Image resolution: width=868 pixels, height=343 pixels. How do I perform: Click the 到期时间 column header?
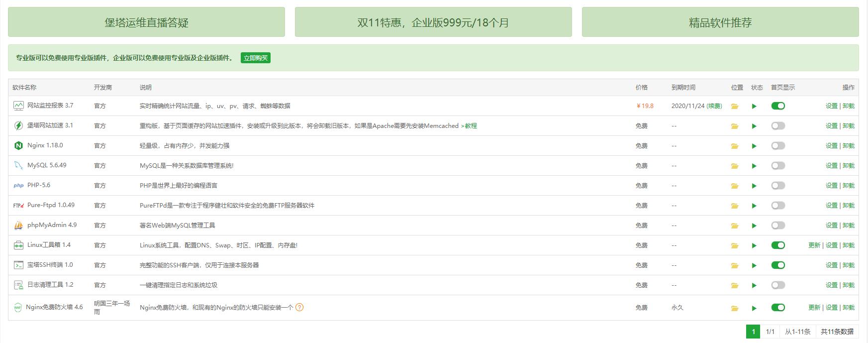click(683, 87)
